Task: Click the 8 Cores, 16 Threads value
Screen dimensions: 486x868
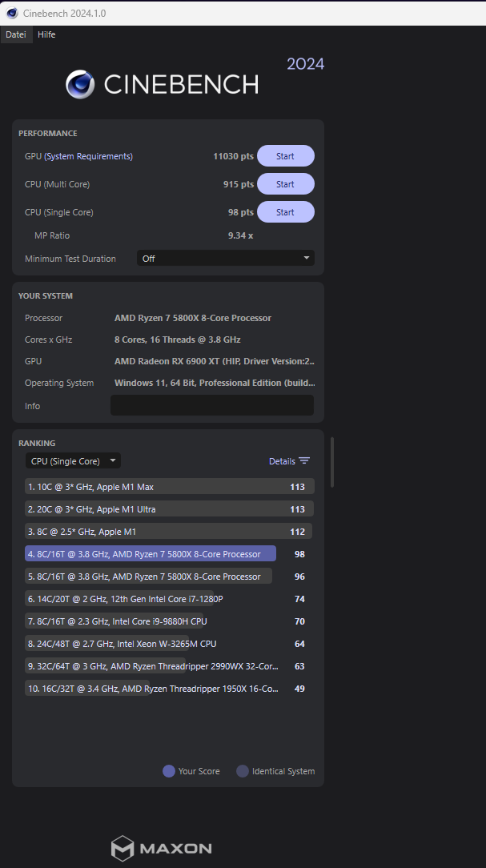Action: 177,340
